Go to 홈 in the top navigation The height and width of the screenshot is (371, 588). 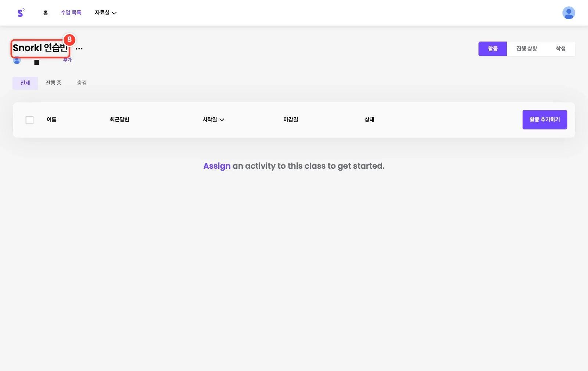[x=46, y=13]
